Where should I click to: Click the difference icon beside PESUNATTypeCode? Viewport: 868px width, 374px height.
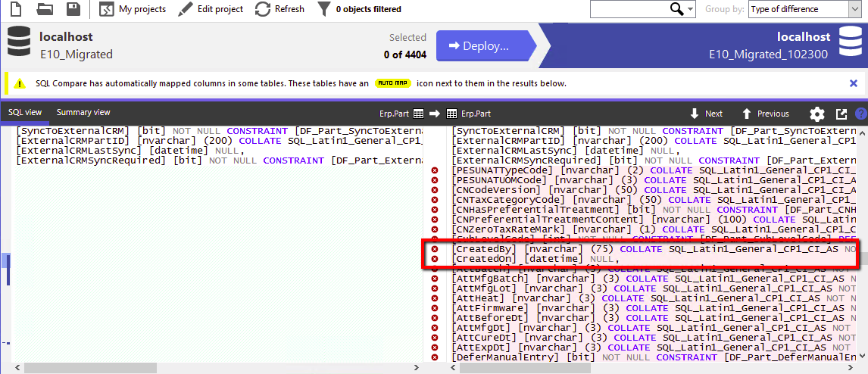[x=435, y=169]
